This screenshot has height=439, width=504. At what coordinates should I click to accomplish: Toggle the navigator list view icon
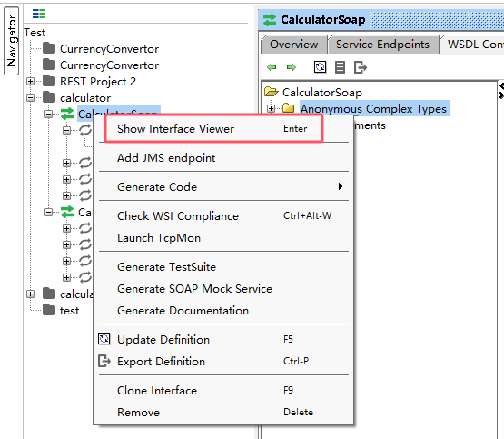coord(39,14)
